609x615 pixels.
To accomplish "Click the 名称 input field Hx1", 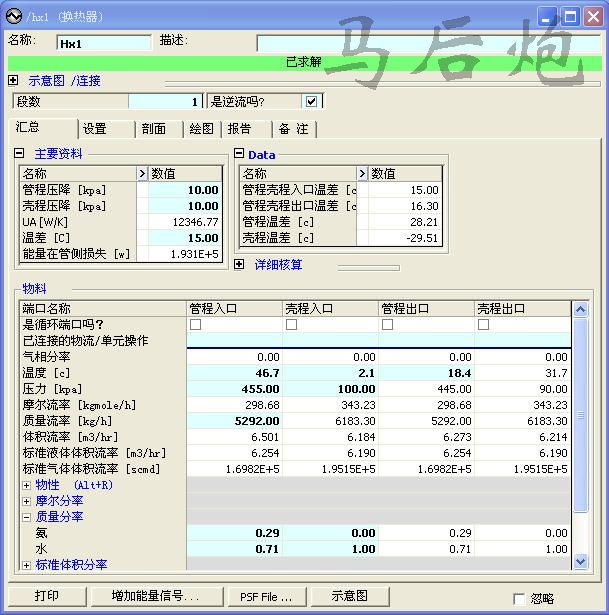I will pos(103,43).
